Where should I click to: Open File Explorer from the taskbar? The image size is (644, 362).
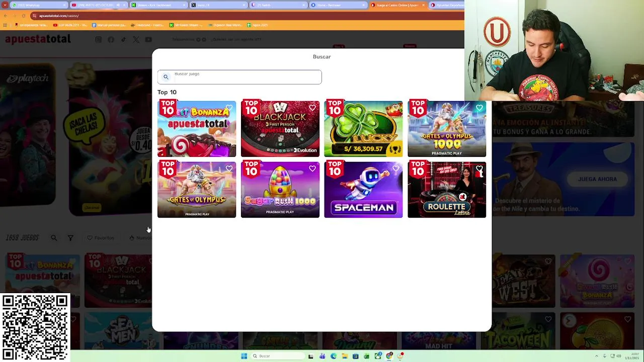click(345, 356)
